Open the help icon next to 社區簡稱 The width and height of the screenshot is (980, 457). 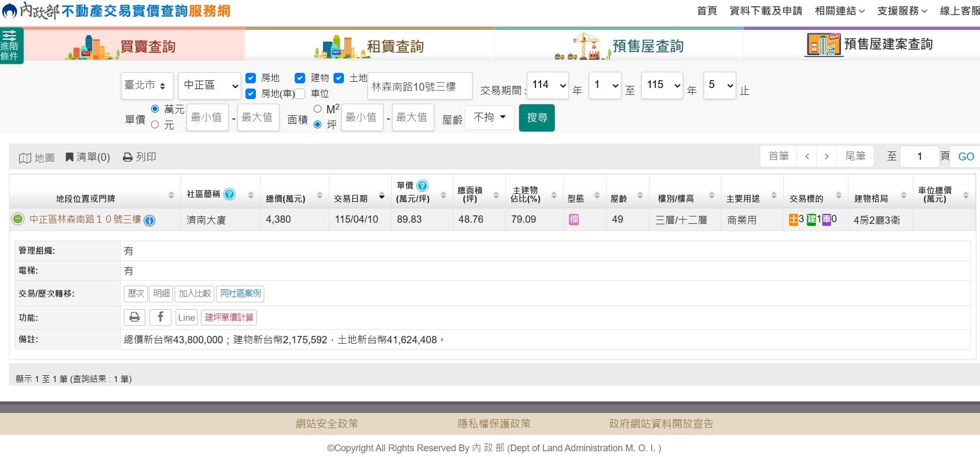pyautogui.click(x=229, y=194)
